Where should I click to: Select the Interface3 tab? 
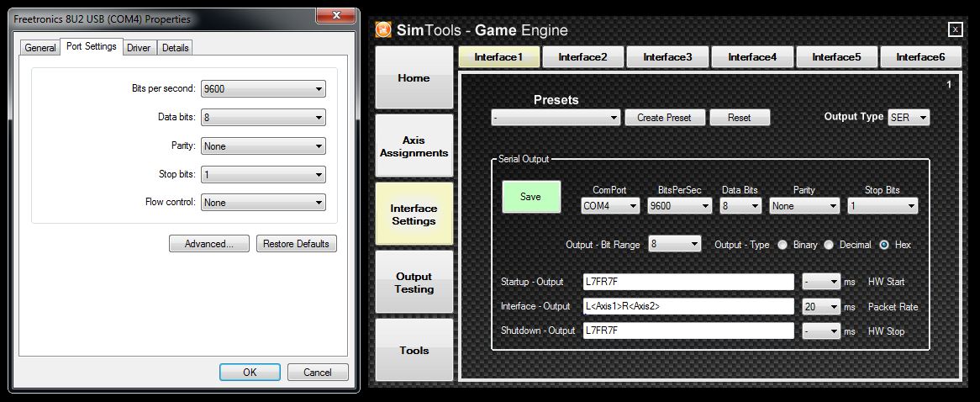(667, 57)
